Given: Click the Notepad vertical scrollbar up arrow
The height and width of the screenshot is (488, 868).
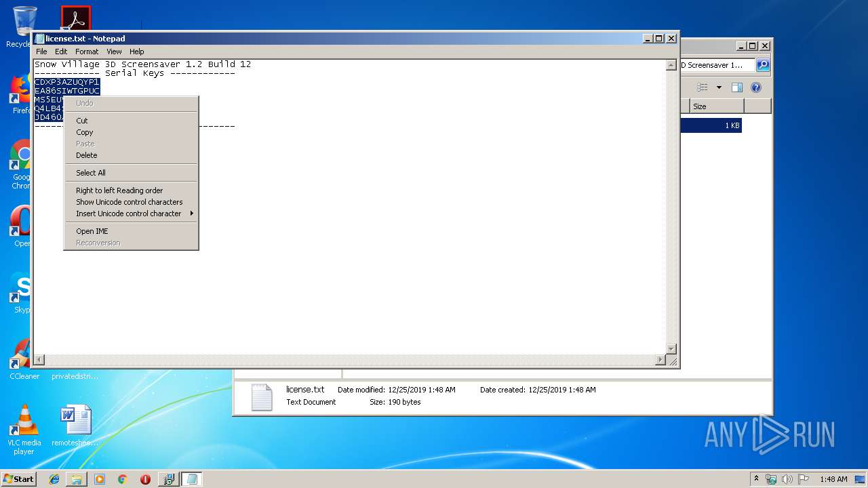Looking at the screenshot, I should (x=671, y=66).
